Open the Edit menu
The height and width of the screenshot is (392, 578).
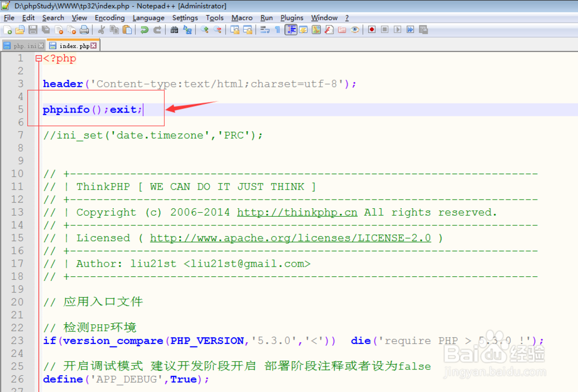tap(28, 18)
